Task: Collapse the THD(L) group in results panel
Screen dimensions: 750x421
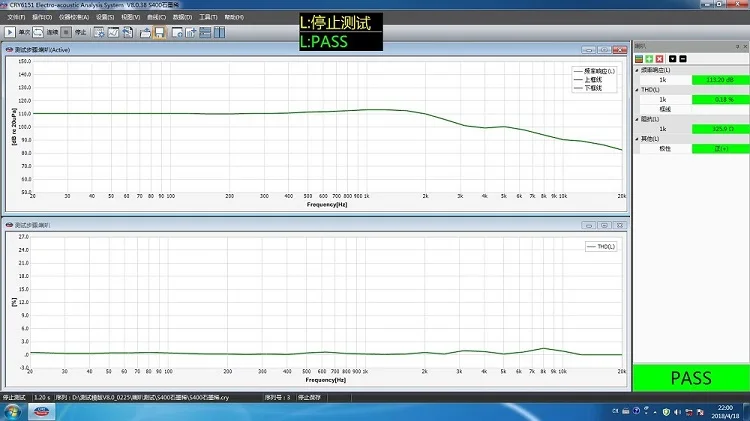Action: pyautogui.click(x=637, y=90)
